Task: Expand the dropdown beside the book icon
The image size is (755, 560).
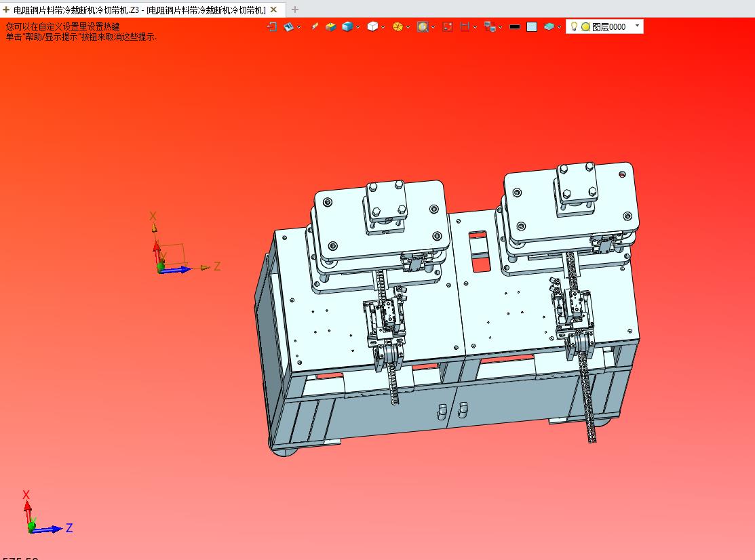Action: click(x=299, y=27)
